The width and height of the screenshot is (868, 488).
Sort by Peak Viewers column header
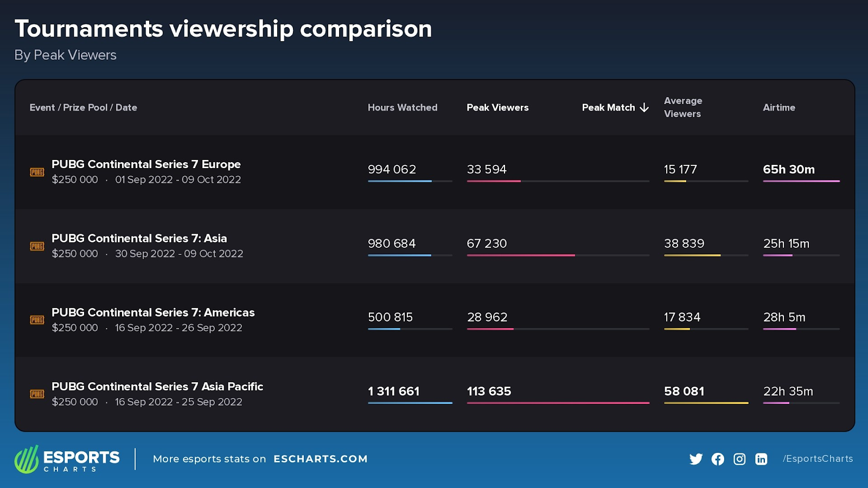pyautogui.click(x=497, y=107)
